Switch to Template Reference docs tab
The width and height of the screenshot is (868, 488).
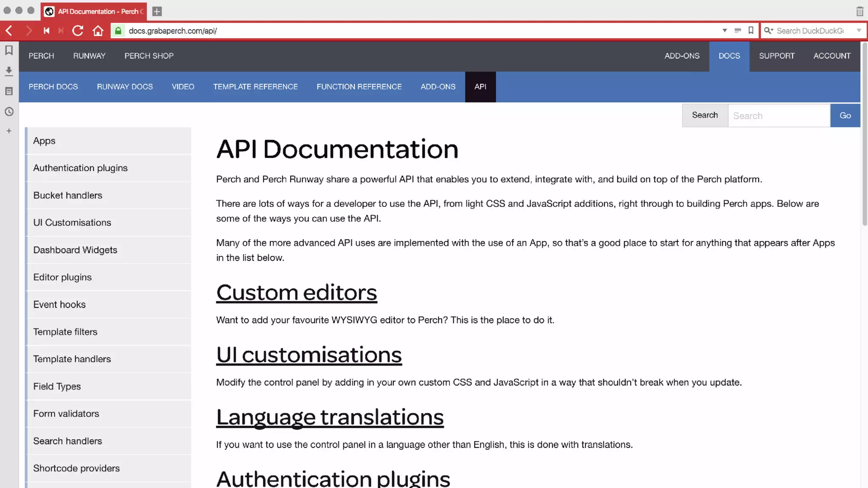(255, 87)
